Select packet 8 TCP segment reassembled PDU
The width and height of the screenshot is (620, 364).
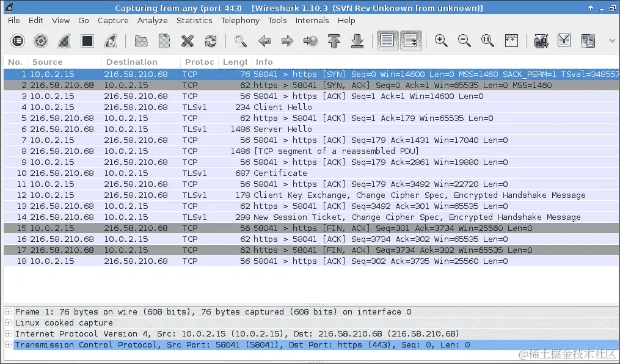tap(311, 151)
